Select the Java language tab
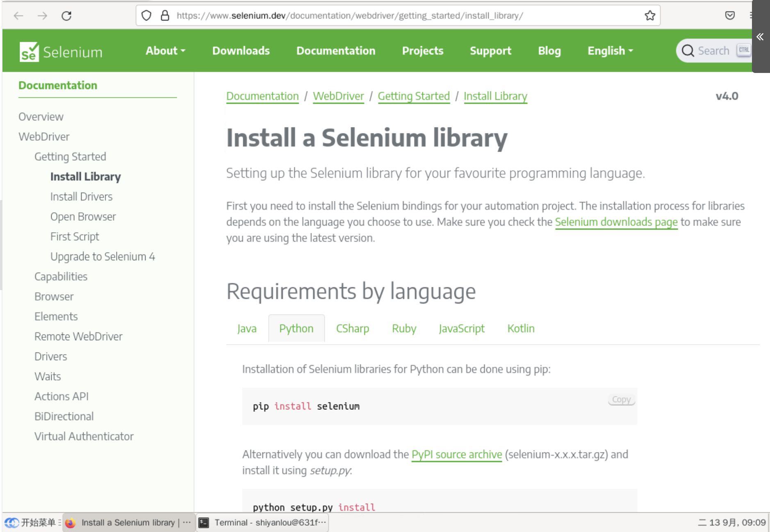This screenshot has height=532, width=770. [247, 329]
